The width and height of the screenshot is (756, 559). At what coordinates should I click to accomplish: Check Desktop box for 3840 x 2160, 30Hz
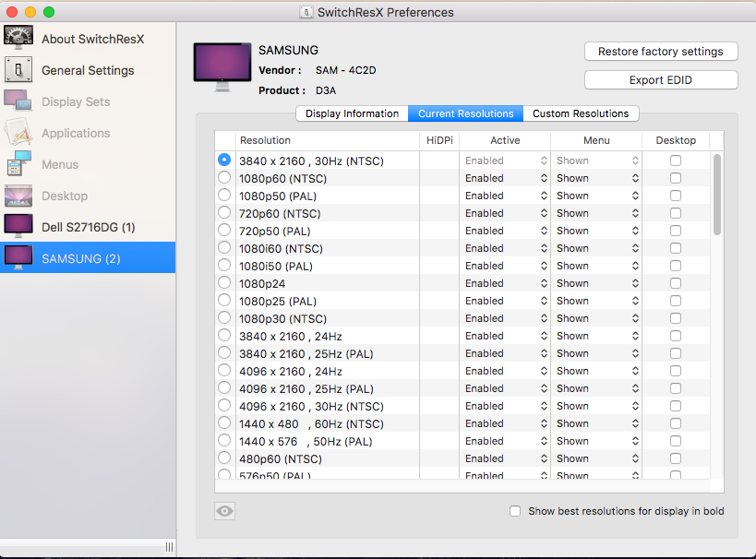tap(676, 161)
